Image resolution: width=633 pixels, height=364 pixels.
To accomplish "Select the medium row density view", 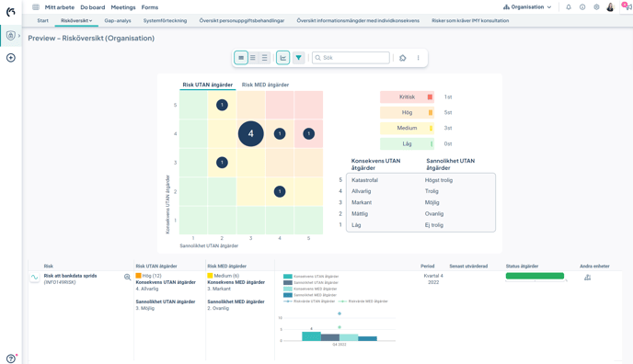I will pyautogui.click(x=253, y=58).
